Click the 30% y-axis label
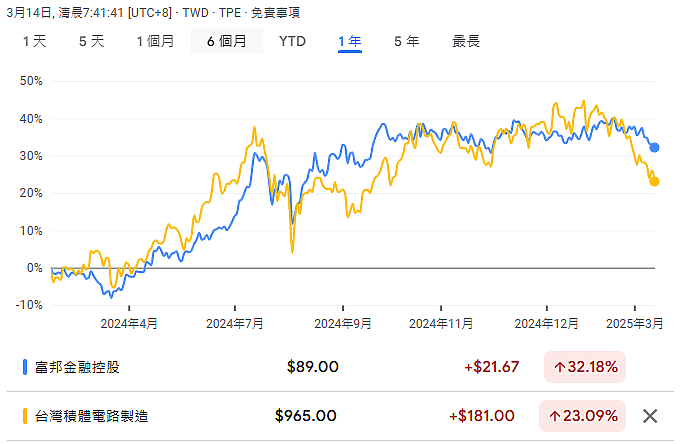The height and width of the screenshot is (444, 696). tap(31, 156)
